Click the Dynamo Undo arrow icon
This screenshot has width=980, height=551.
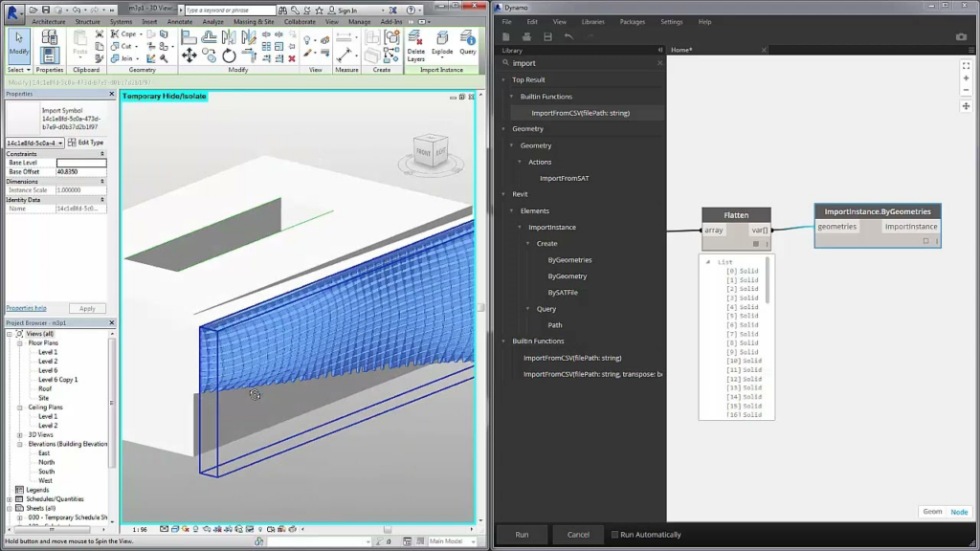[x=568, y=37]
